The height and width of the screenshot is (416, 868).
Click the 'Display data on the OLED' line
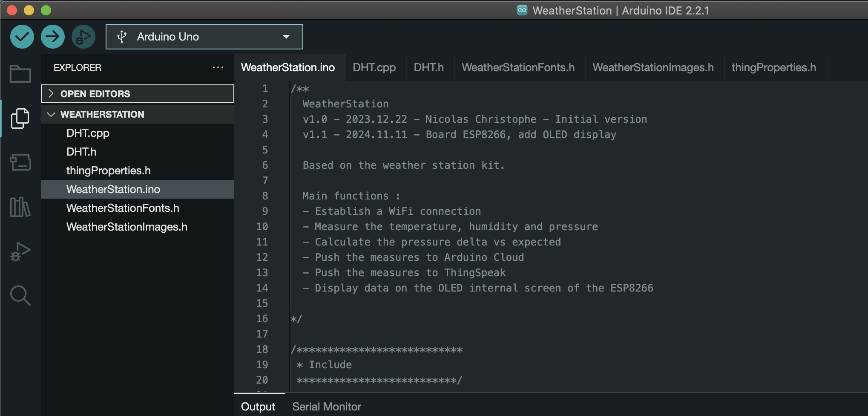478,288
